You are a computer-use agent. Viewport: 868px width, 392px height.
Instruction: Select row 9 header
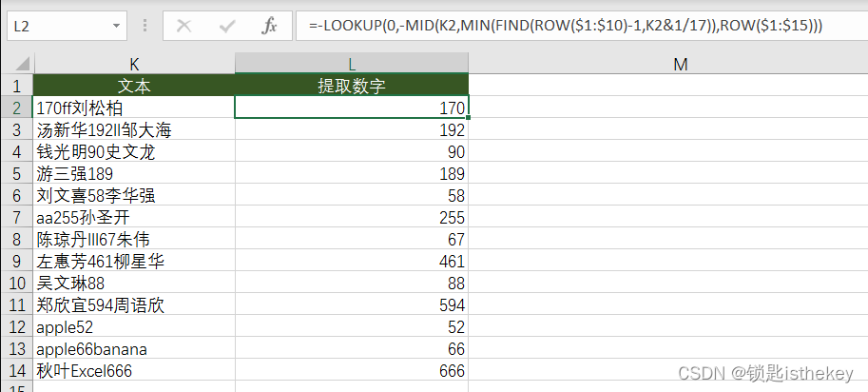point(16,261)
